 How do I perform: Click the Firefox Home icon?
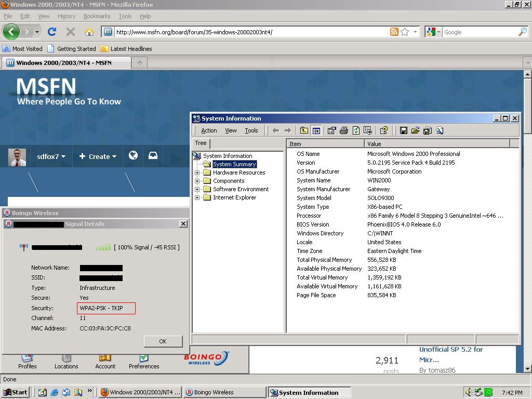(88, 31)
